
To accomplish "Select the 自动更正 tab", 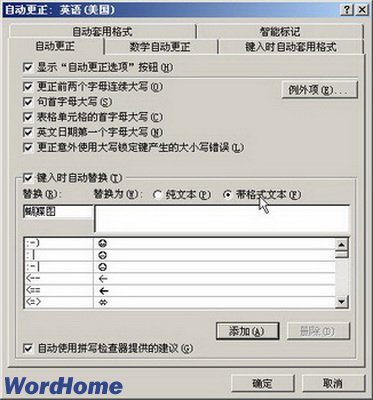I will pos(55,46).
